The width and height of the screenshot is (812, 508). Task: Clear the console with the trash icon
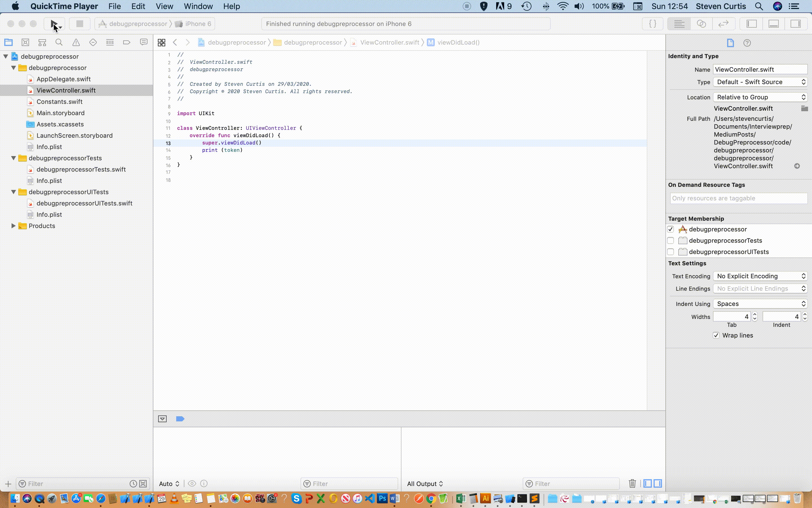click(632, 483)
